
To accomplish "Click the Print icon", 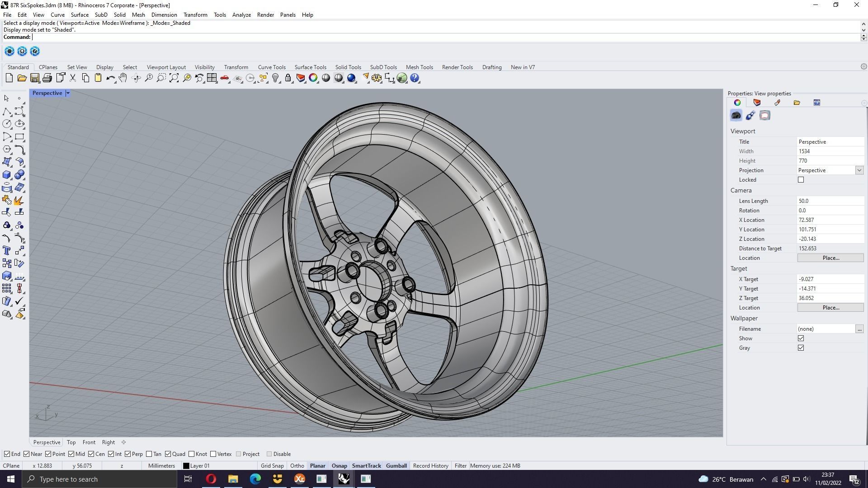I will 47,78.
